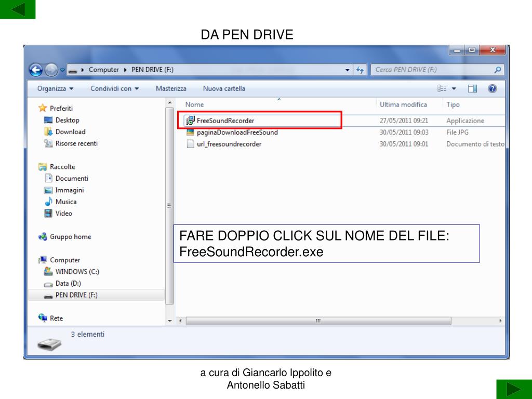Click Masterizza in the toolbar
Viewport: 532px width, 399px height.
pos(171,88)
